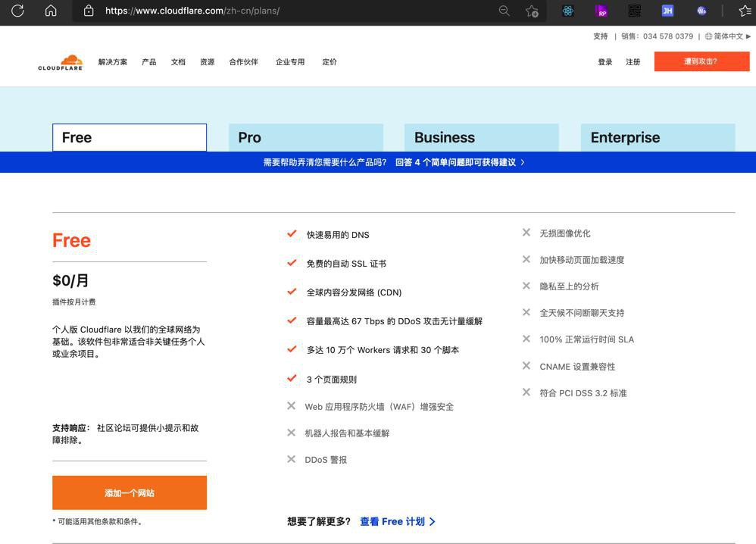Select the Free plan tab
Screen dimensions: 756x544
[130, 137]
